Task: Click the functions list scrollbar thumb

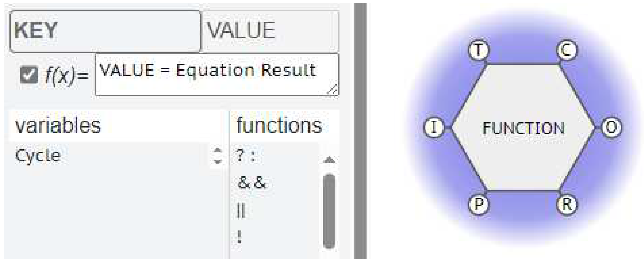Action: tap(329, 211)
